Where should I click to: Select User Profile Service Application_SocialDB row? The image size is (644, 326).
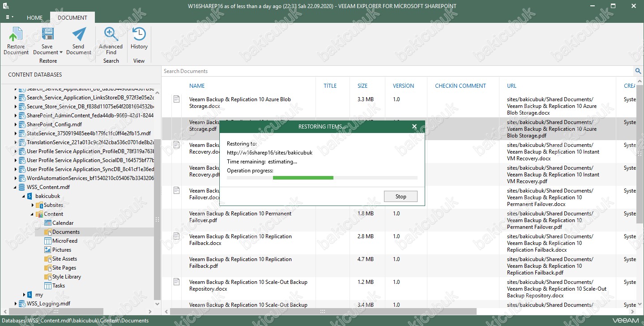click(x=90, y=160)
